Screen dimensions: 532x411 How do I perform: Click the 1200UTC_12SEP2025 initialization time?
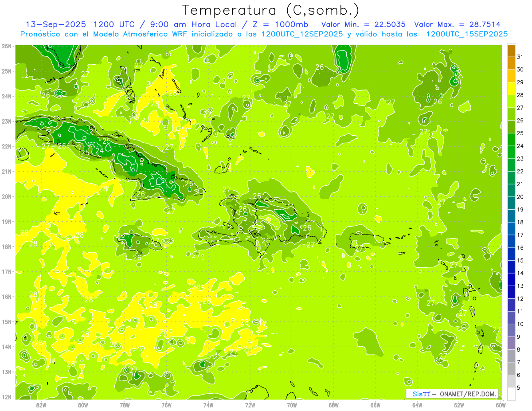pyautogui.click(x=302, y=34)
